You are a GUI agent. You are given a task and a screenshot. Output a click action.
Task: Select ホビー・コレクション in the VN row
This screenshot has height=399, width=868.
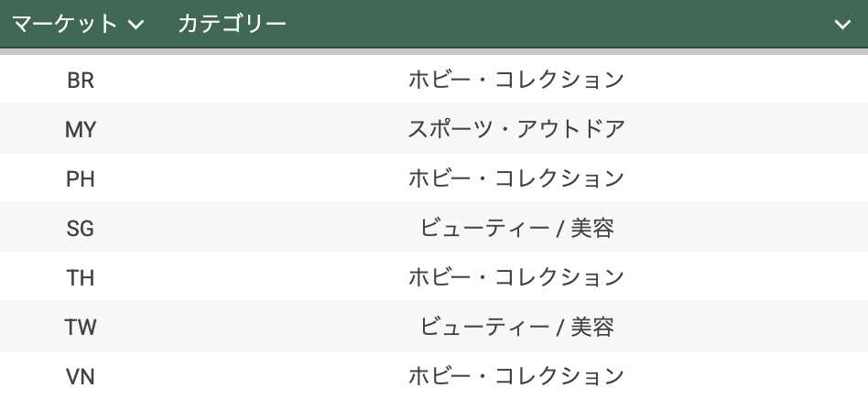(x=516, y=376)
